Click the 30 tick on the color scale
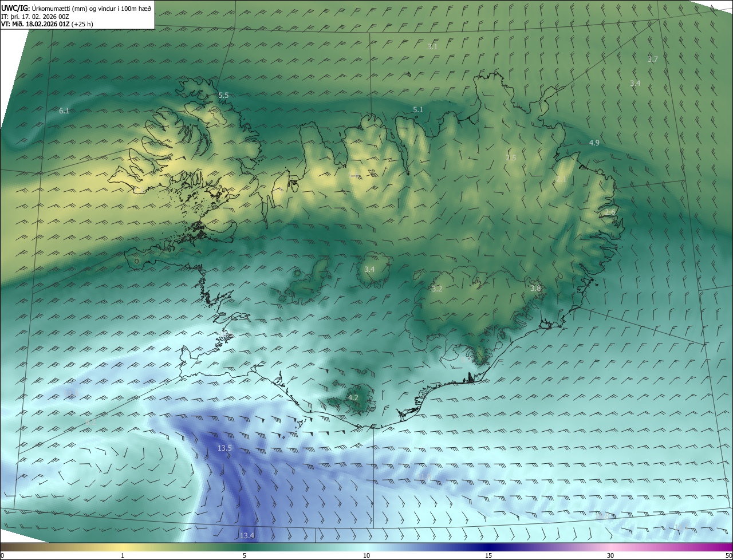This screenshot has height=560, width=733. click(x=610, y=555)
